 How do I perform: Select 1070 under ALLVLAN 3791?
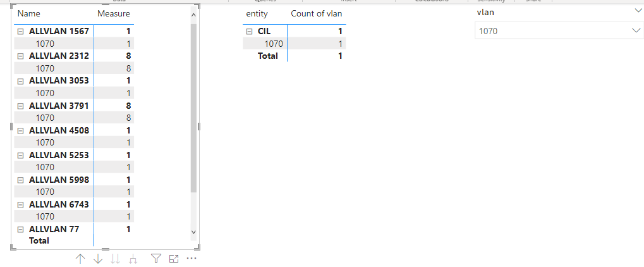click(x=45, y=118)
